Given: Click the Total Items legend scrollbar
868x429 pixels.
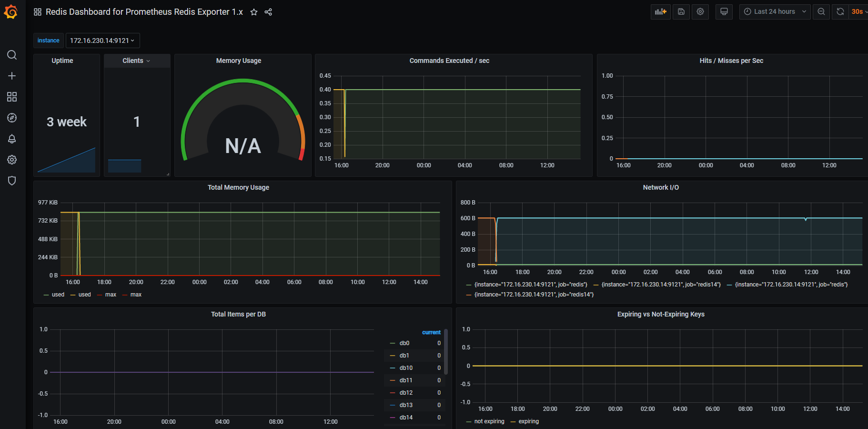Looking at the screenshot, I should pos(446,352).
